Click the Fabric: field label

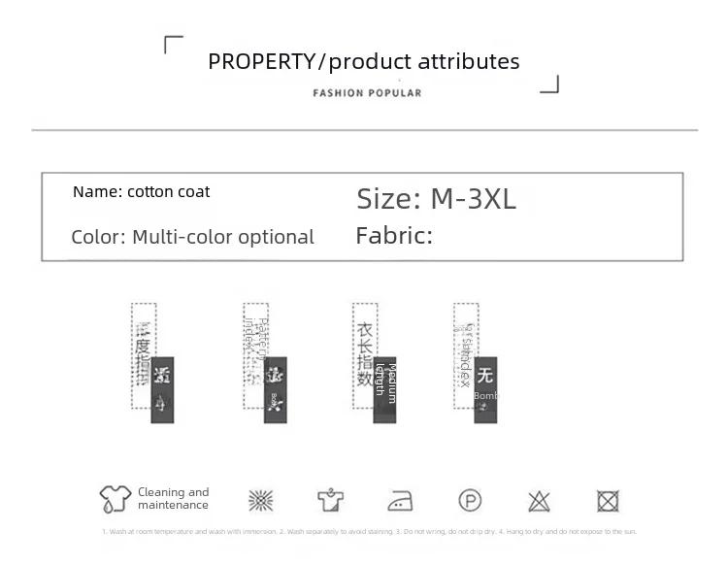point(394,235)
